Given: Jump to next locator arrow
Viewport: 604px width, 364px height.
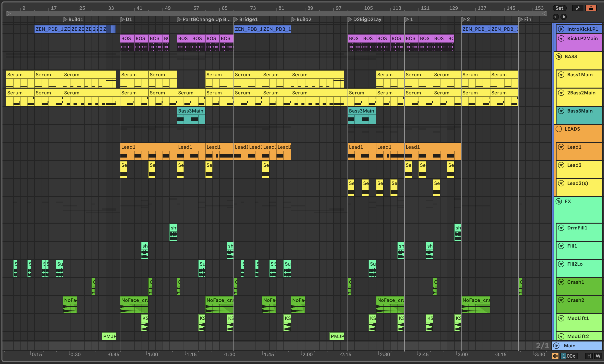Looking at the screenshot, I should coord(564,17).
